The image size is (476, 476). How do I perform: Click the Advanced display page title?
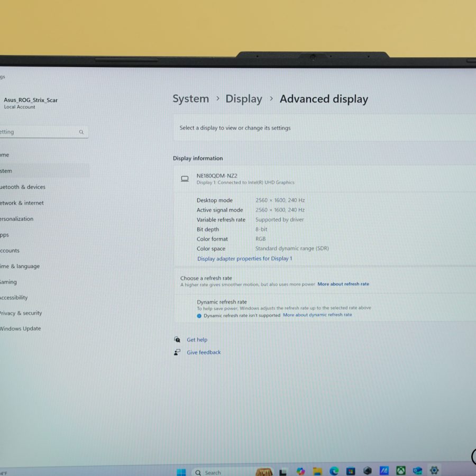pos(324,99)
